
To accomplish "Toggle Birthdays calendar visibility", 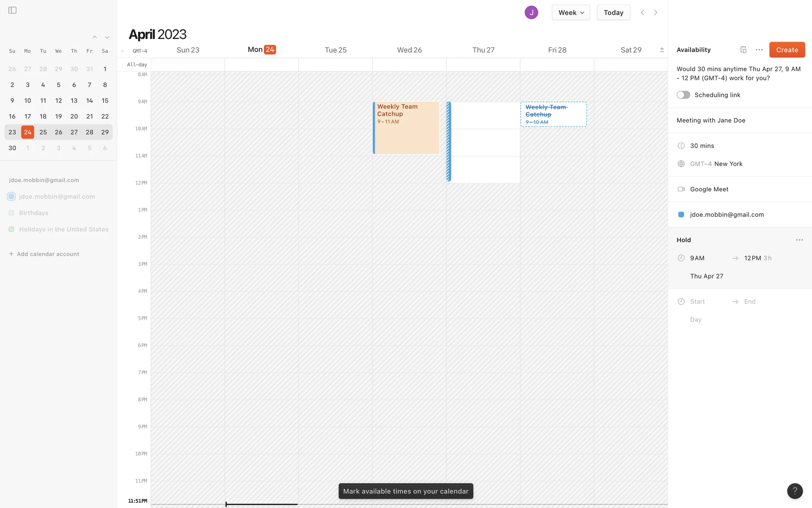I will tap(11, 213).
